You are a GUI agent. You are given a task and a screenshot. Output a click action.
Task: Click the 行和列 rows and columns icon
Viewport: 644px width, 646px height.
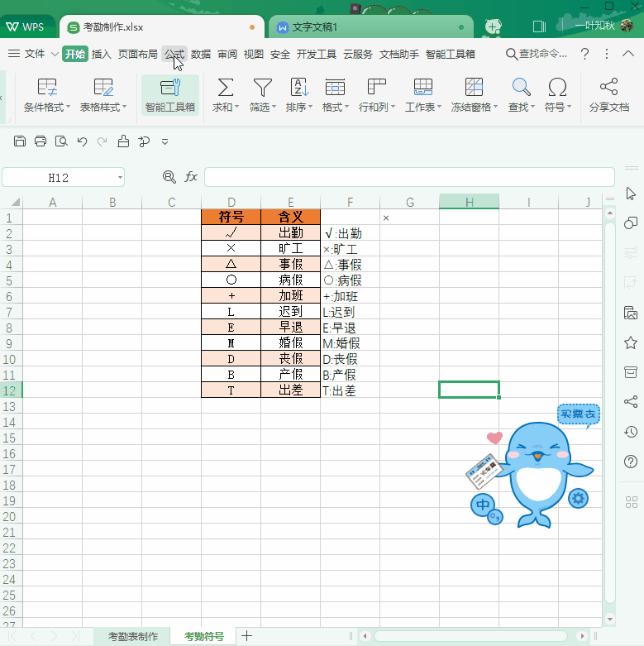pos(376,88)
